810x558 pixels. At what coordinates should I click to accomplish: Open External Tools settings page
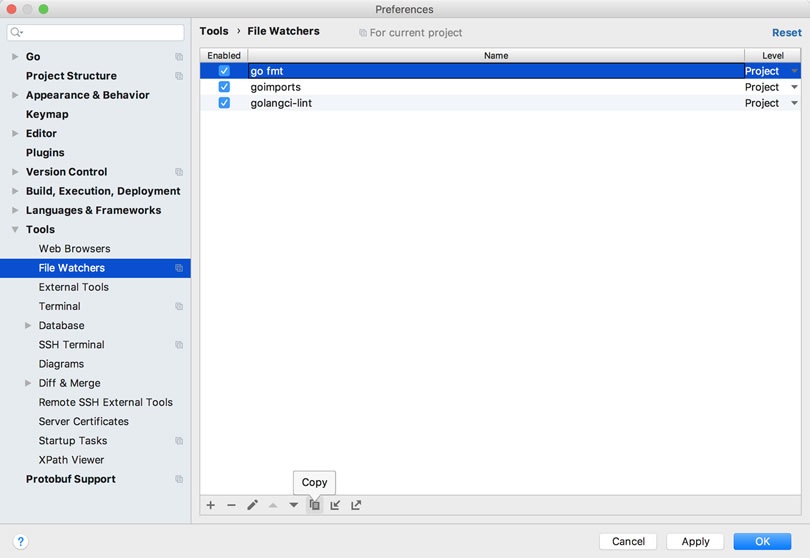click(74, 287)
